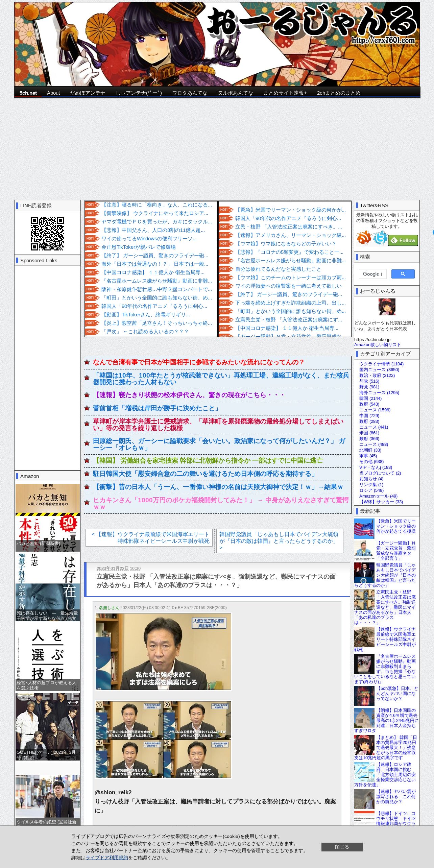Click the US flag thumbnail in 最新記事
The height and width of the screenshot is (868, 434).
pos(364,528)
